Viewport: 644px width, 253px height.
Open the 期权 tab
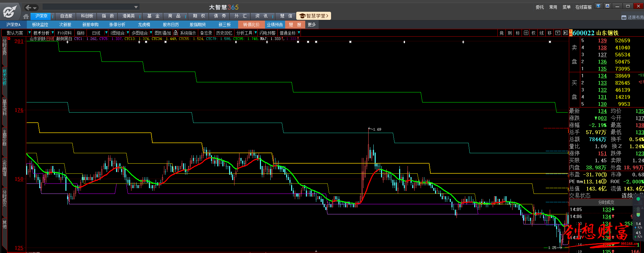pos(199,16)
